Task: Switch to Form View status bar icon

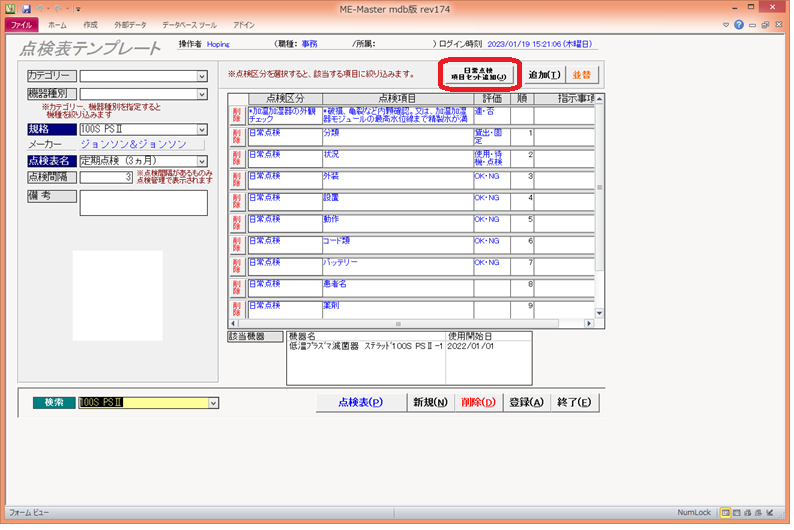Action: (725, 512)
